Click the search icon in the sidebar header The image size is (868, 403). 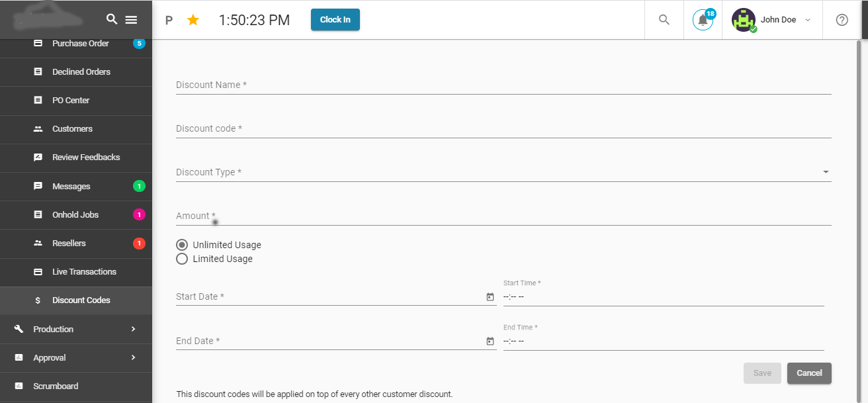112,19
